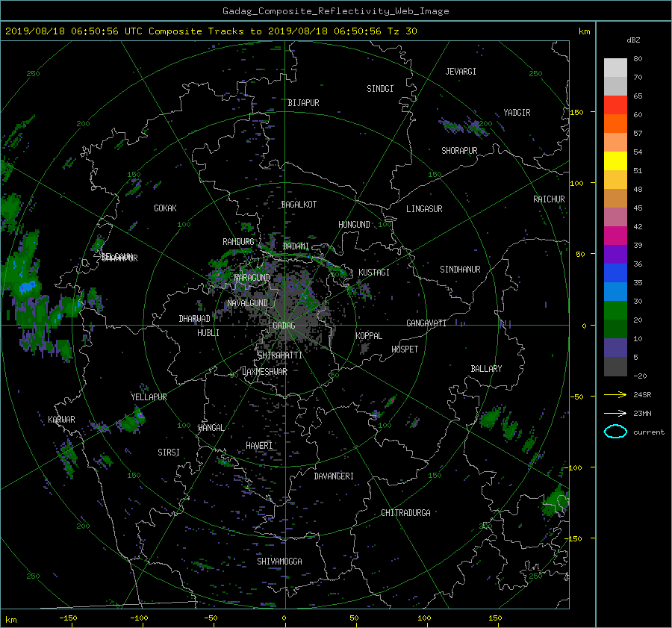Select the BALLARY city label
672x628 pixels.
coord(486,369)
